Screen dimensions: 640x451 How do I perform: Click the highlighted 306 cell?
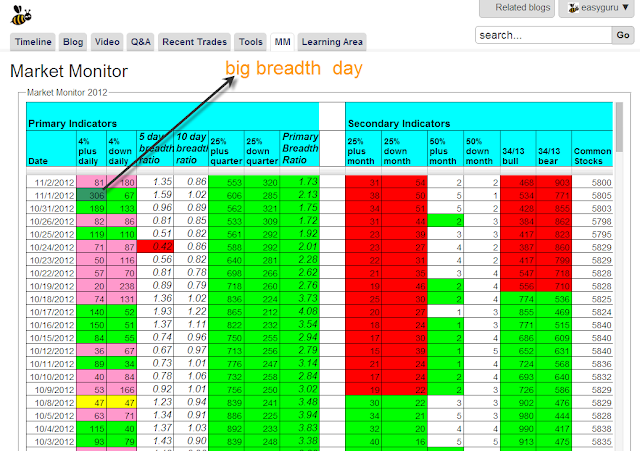(91, 195)
